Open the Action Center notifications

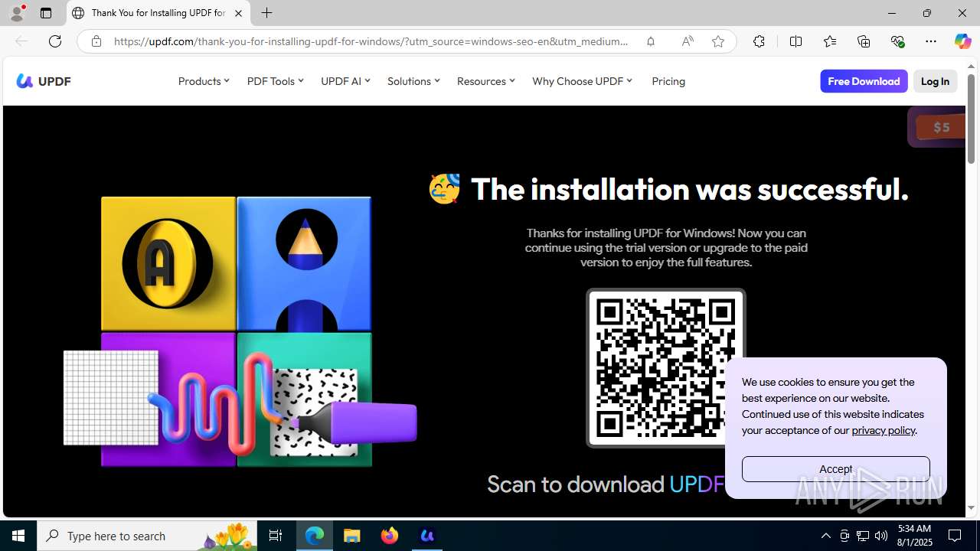[x=955, y=536]
